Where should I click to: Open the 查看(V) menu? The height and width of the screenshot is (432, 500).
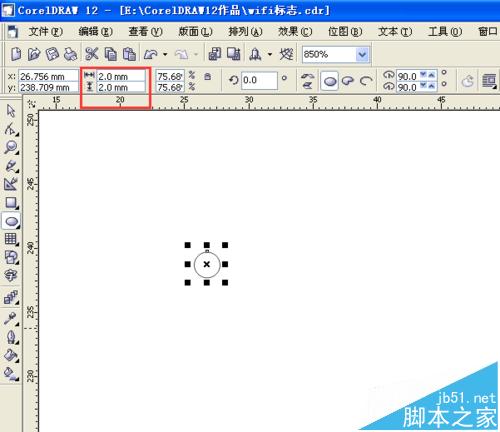146,32
